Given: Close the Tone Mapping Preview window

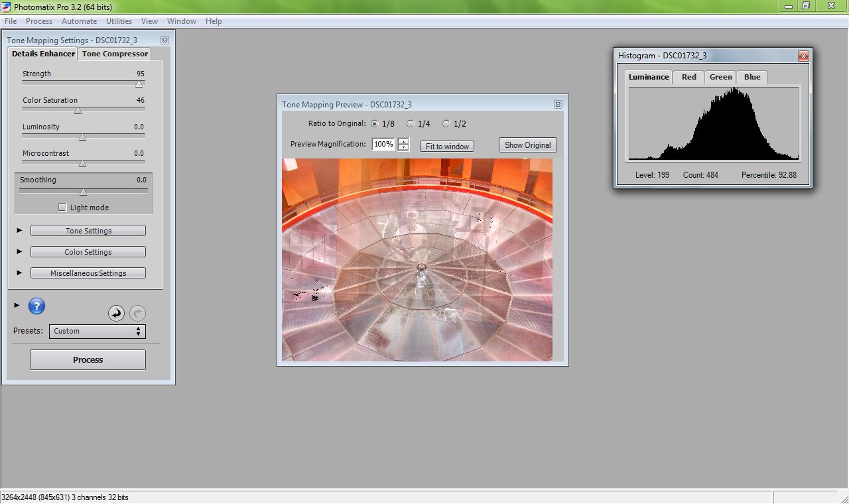Looking at the screenshot, I should tap(558, 104).
